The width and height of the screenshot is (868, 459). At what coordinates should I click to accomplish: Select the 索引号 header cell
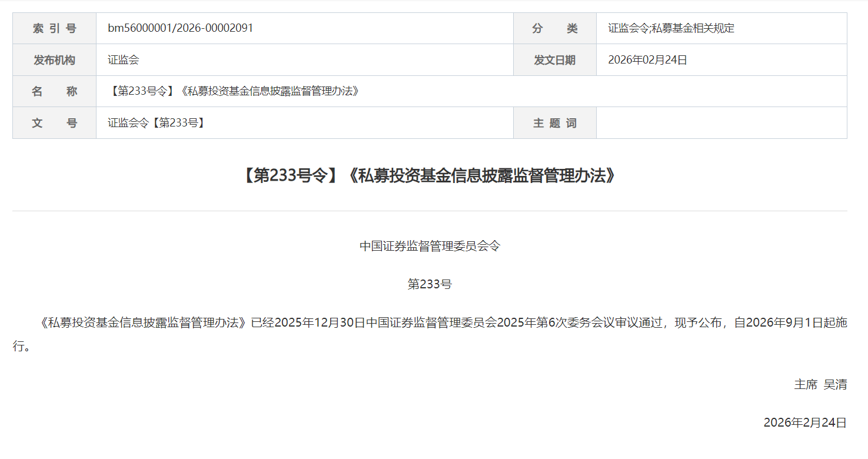tap(54, 28)
